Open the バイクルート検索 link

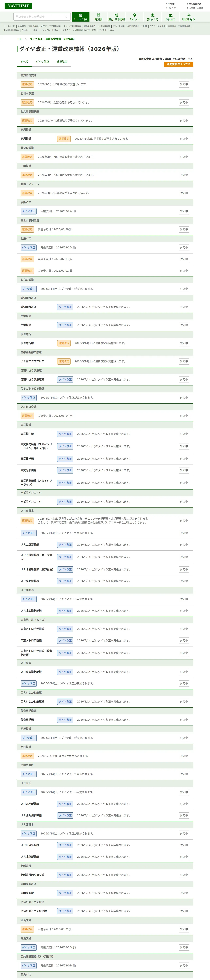(x=106, y=30)
